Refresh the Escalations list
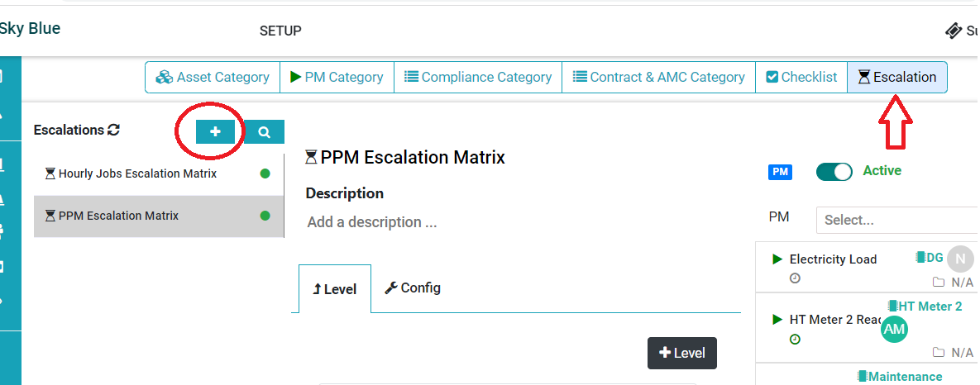Image resolution: width=980 pixels, height=385 pixels. (x=114, y=130)
